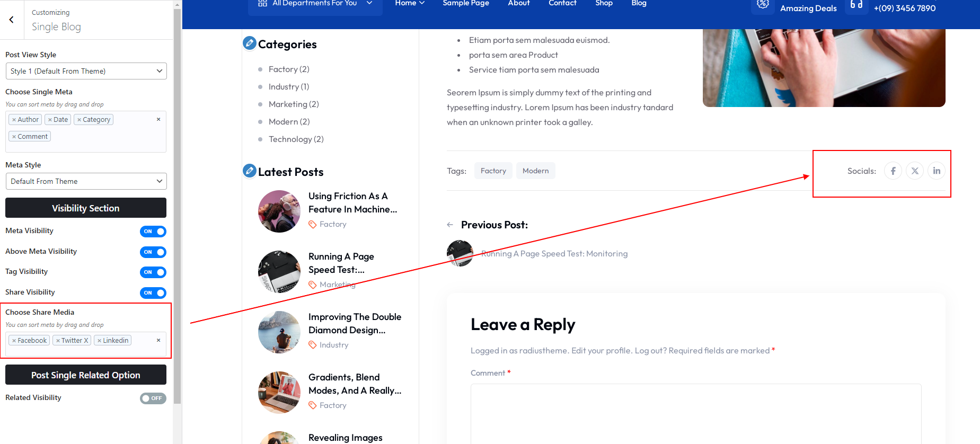This screenshot has width=980, height=444.
Task: Remove the Comment meta tag
Action: click(x=14, y=137)
